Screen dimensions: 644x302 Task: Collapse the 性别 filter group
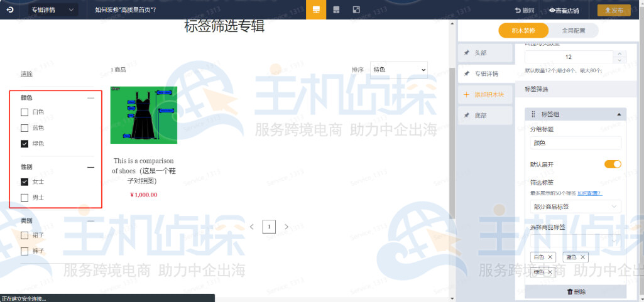90,168
